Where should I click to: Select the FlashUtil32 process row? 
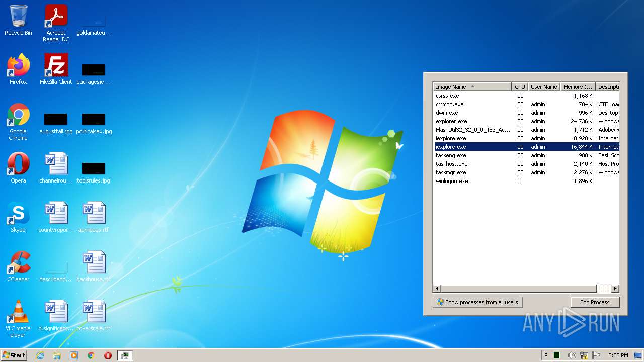527,130
